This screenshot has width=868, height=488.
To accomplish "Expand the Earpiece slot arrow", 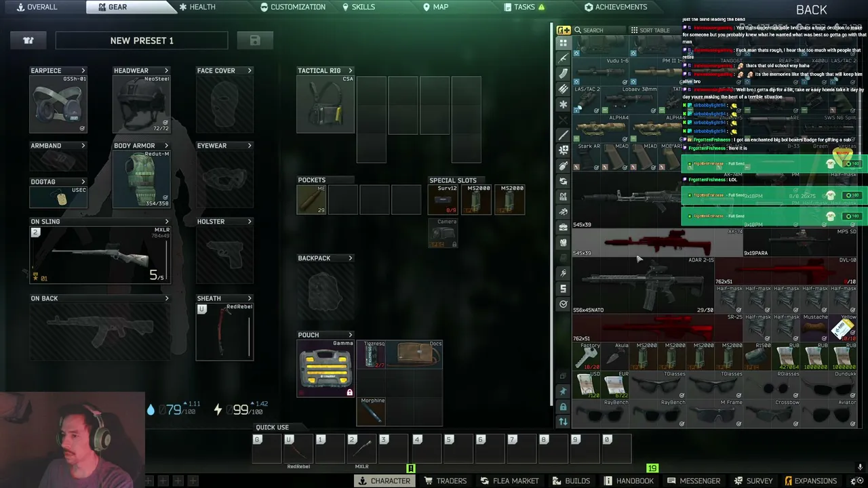I will [x=83, y=70].
